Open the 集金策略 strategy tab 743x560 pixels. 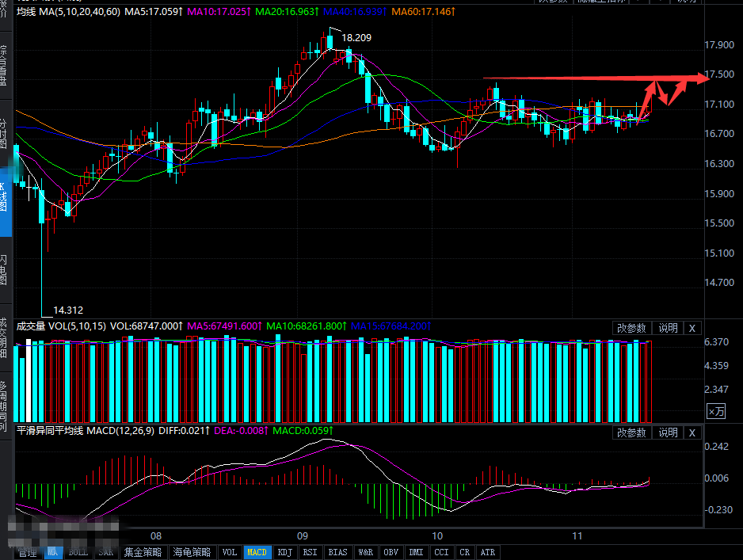tap(143, 552)
